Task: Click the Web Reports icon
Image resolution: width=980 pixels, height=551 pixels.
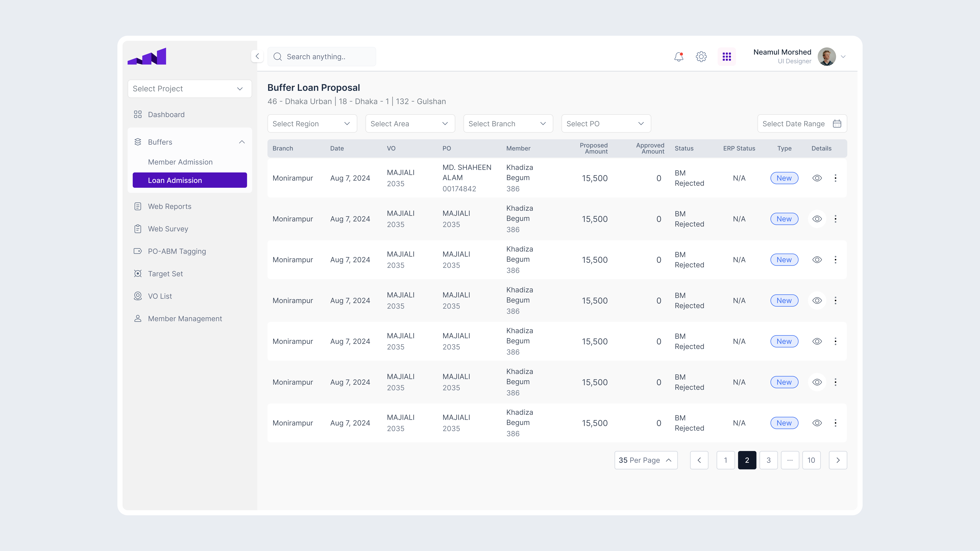Action: pos(138,206)
